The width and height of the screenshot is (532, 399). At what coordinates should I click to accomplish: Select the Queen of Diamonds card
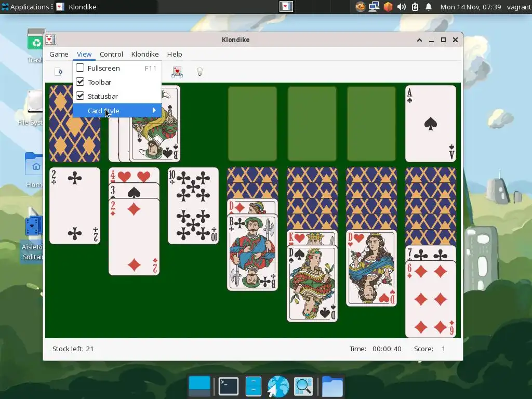(x=252, y=207)
